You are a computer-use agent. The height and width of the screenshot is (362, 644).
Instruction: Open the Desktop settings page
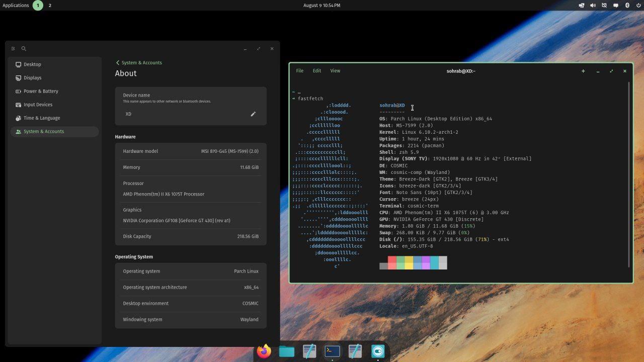54,64
